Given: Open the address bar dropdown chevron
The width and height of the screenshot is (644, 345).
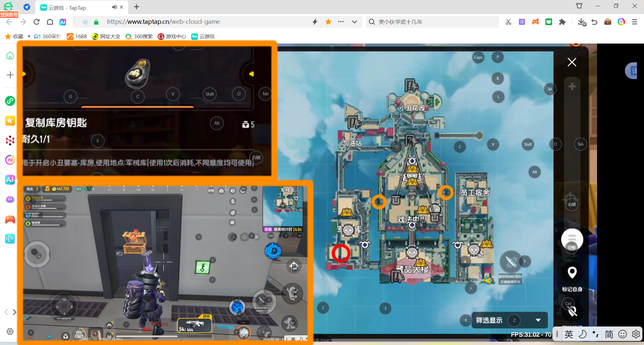Looking at the screenshot, I should pos(355,22).
